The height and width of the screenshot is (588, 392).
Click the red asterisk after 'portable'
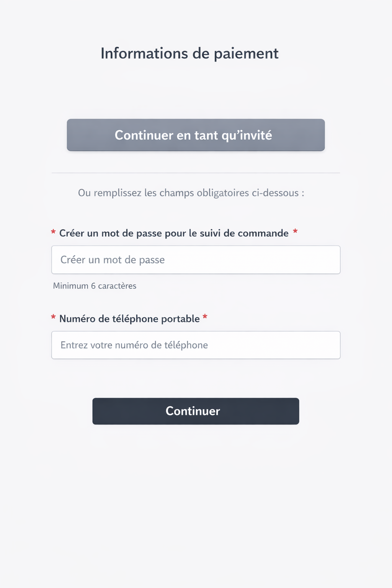coord(205,317)
